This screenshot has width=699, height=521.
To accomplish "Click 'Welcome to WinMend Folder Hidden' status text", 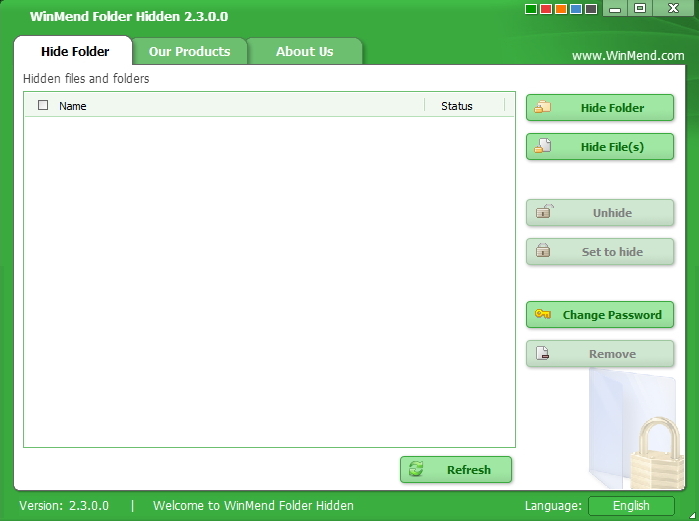I will tap(253, 505).
